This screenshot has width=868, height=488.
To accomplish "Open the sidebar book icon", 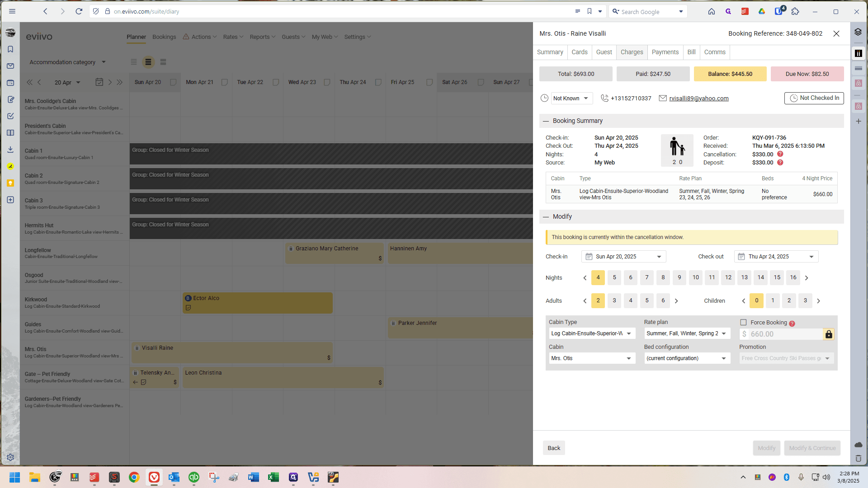I will 10,133.
